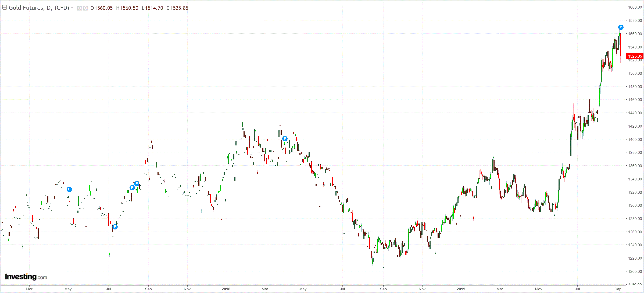
Task: Click the 2019 label on time axis
Action: pyautogui.click(x=461, y=289)
